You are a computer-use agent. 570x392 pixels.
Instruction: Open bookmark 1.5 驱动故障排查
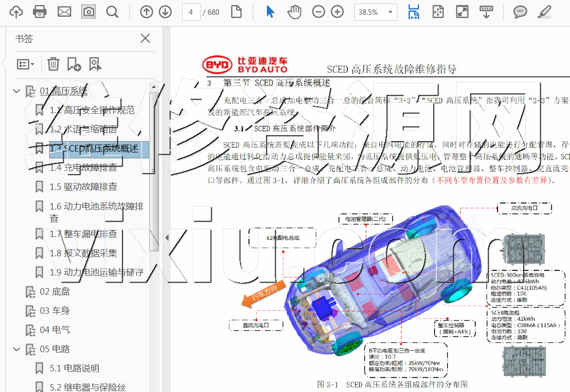[x=83, y=187]
